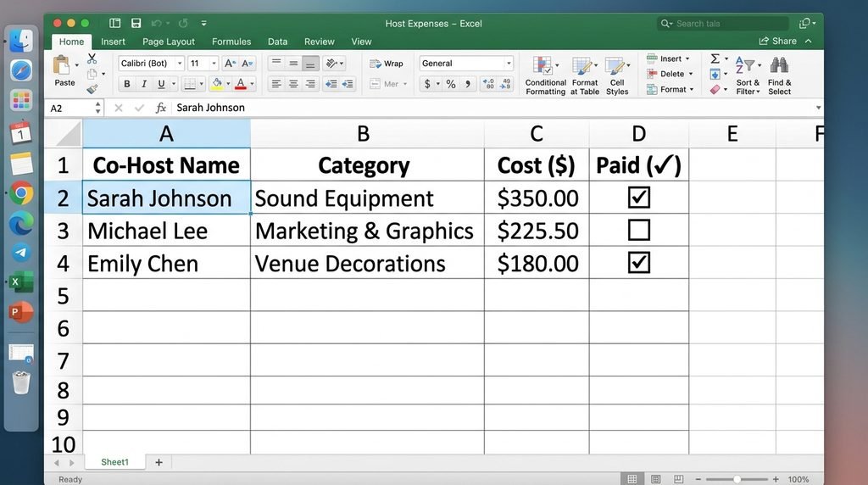868x485 pixels.
Task: Open the General number format dropdown
Action: pos(509,64)
